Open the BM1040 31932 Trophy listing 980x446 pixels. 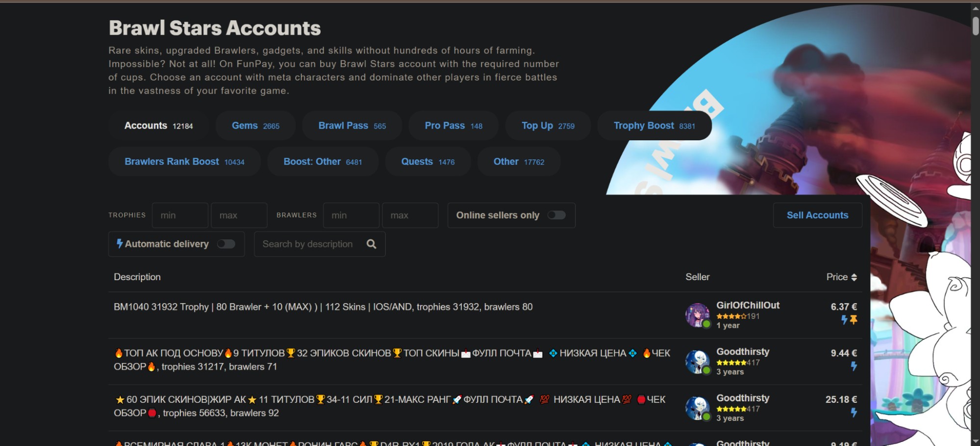coord(323,307)
